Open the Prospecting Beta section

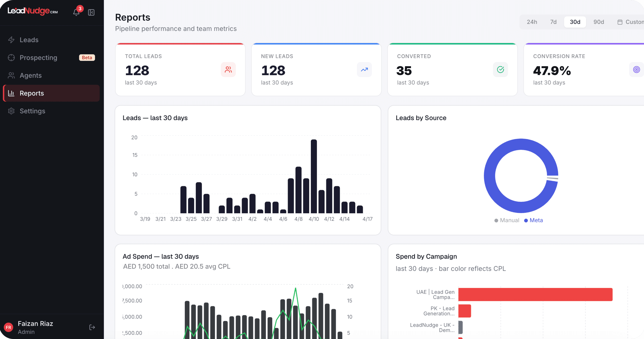[38, 58]
